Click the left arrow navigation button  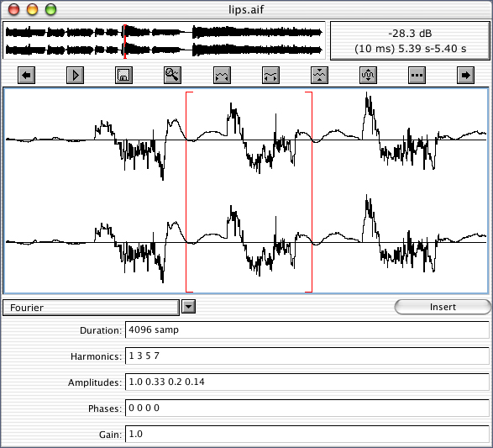tap(26, 75)
